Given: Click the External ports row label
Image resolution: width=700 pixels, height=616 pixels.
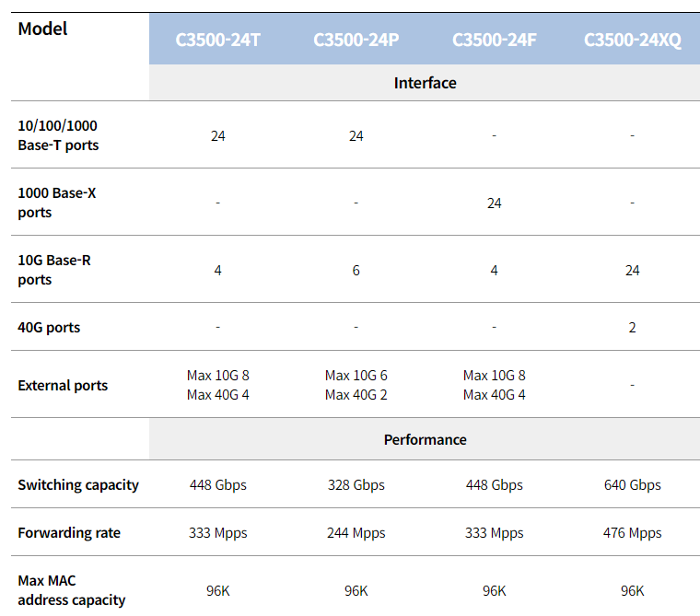Looking at the screenshot, I should [63, 385].
